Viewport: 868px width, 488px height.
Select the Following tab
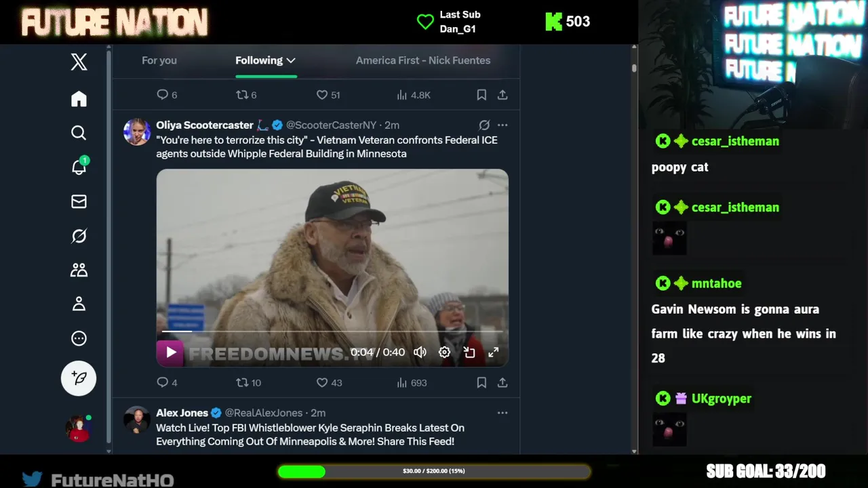pyautogui.click(x=259, y=60)
